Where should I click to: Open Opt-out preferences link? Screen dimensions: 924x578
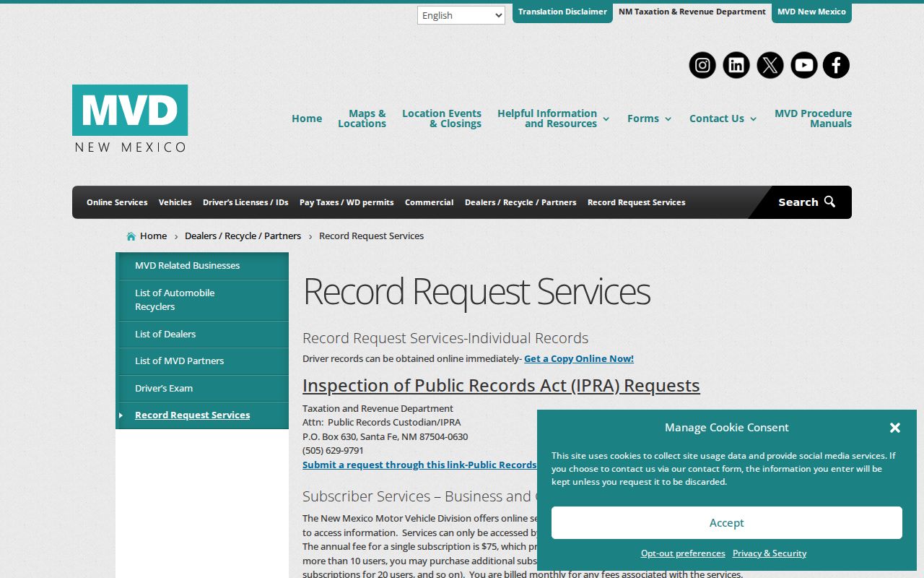click(x=683, y=553)
